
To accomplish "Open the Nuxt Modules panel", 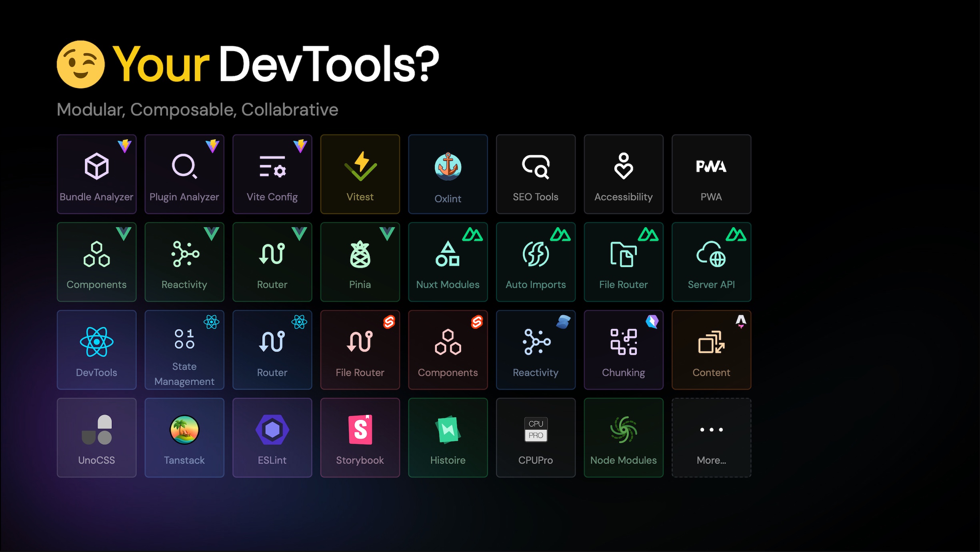I will pos(448,262).
